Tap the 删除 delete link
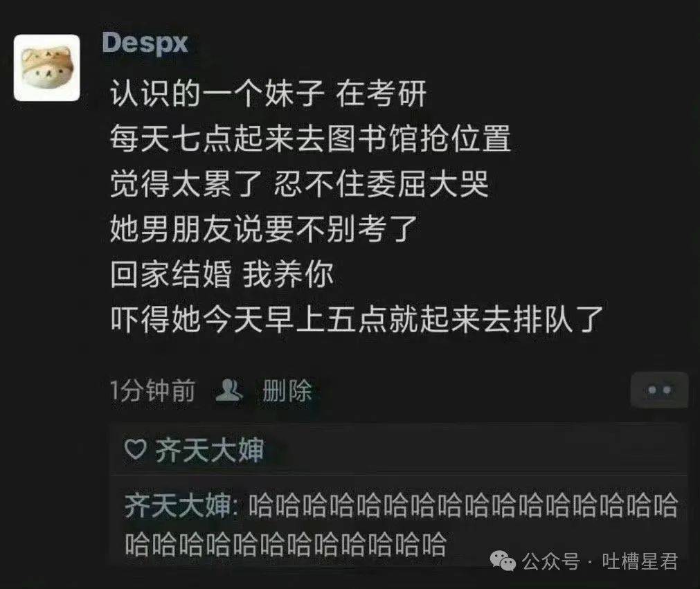700x589 pixels. click(x=287, y=390)
